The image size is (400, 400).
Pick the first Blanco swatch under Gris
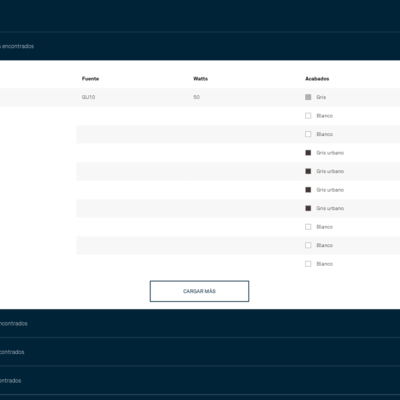[308, 116]
